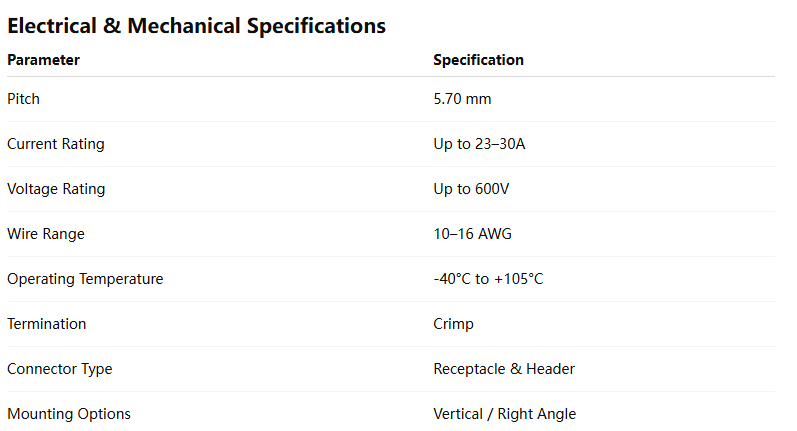Click the 10–16 AWG value

click(x=473, y=234)
